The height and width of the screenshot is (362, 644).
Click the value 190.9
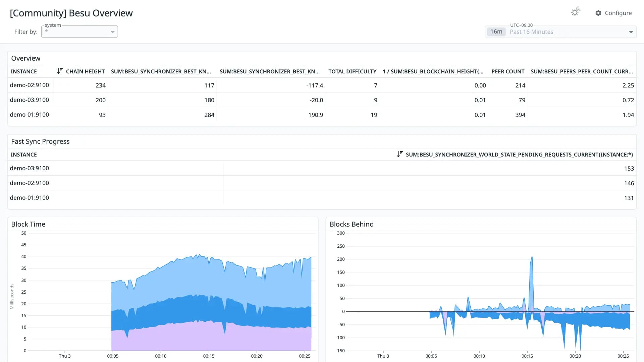316,115
